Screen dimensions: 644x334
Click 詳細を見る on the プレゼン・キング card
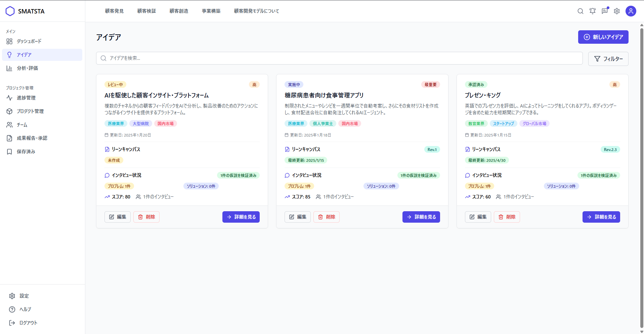tap(601, 217)
